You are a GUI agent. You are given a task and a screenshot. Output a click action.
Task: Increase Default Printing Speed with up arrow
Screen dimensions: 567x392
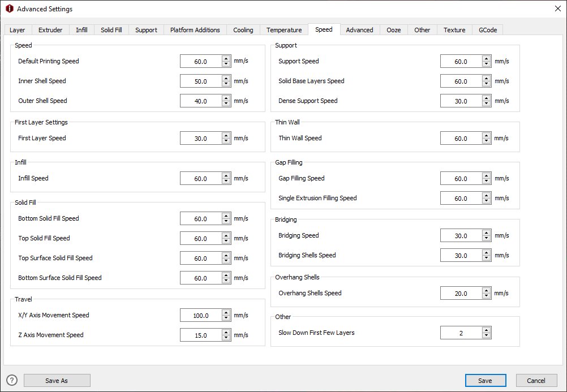pos(226,58)
